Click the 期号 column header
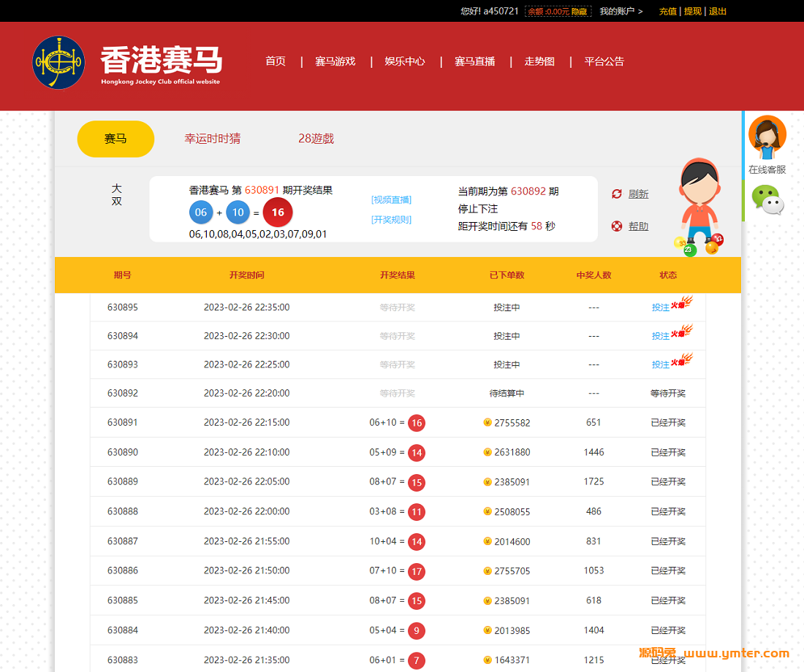804x672 pixels. tap(122, 275)
